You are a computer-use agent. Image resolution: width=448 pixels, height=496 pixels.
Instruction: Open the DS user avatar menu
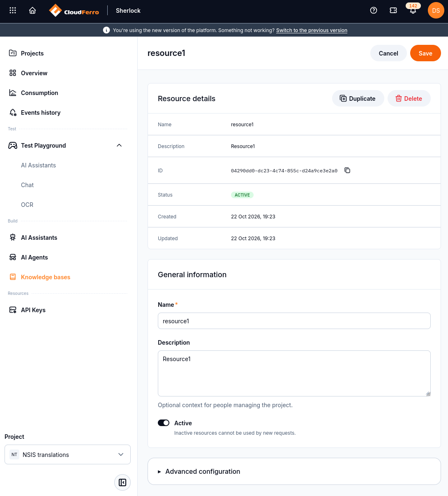pyautogui.click(x=436, y=11)
